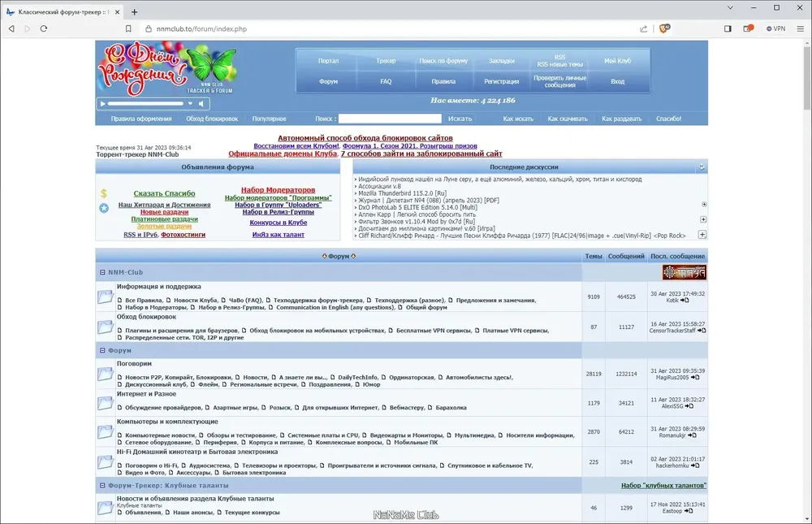Open the Brave VPN button
Image resolution: width=812 pixels, height=524 pixels.
click(775, 29)
